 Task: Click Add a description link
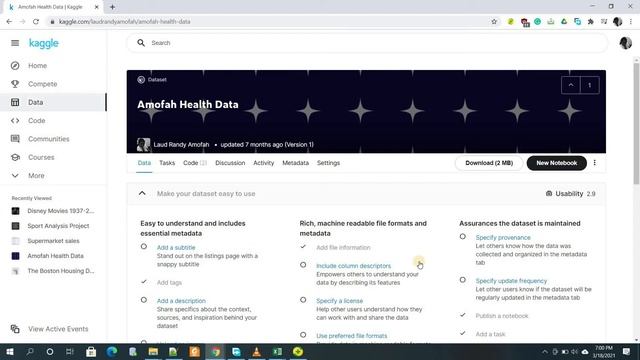[x=181, y=301]
